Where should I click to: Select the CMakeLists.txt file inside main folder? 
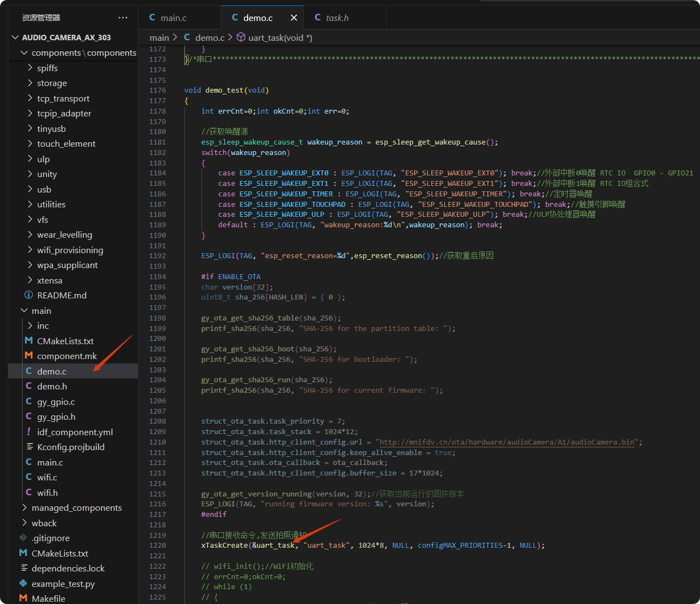tap(65, 341)
